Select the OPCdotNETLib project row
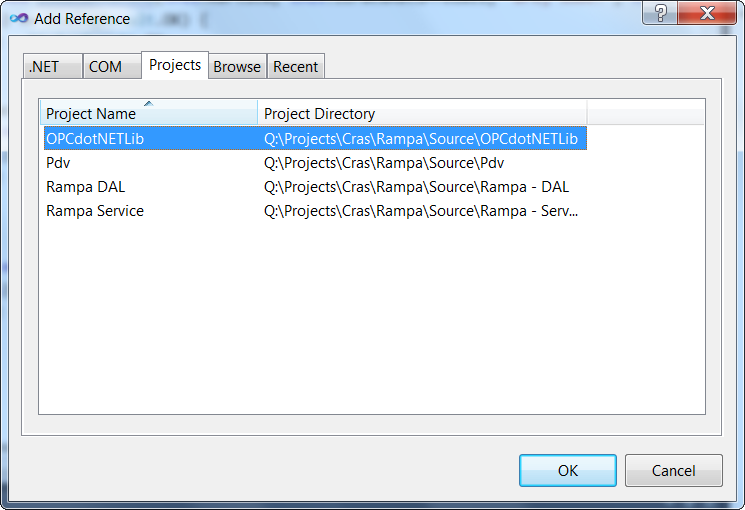This screenshot has height=510, width=745. 95,139
